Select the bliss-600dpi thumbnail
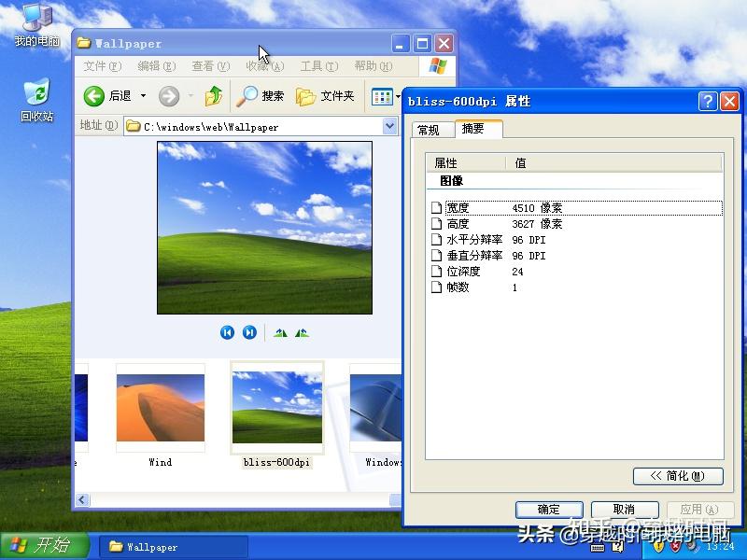Screen dimensions: 747x560 (276, 408)
